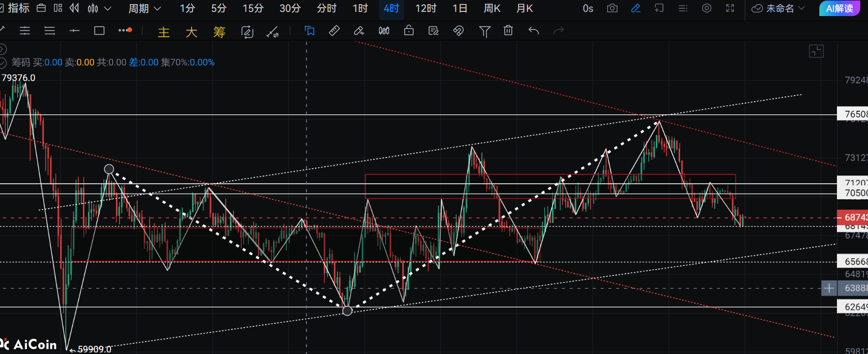Enter fullscreen chart mode
Viewport: 868px width, 354px height.
tap(730, 8)
